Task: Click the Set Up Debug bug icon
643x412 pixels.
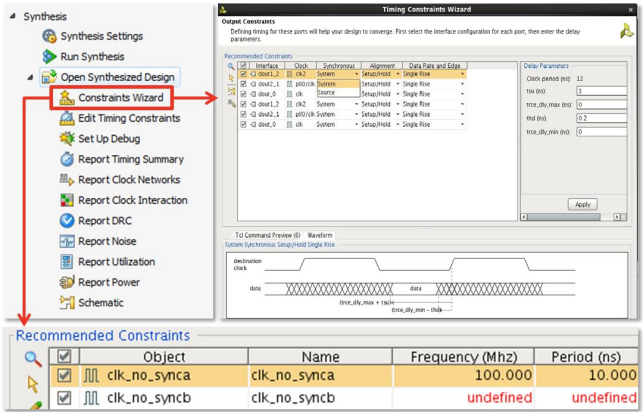Action: (x=67, y=139)
